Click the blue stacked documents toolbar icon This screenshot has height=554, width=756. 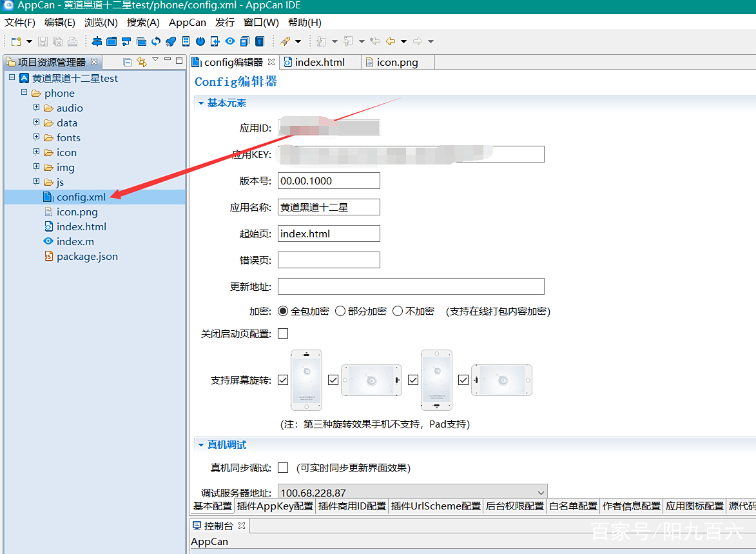point(245,41)
